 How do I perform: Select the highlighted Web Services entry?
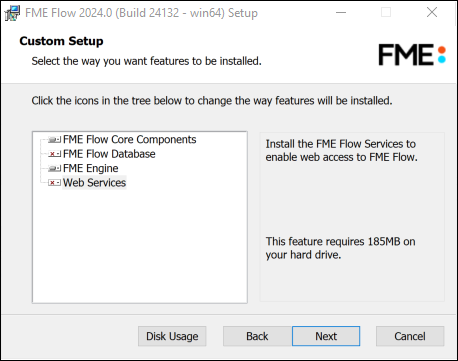pos(94,183)
